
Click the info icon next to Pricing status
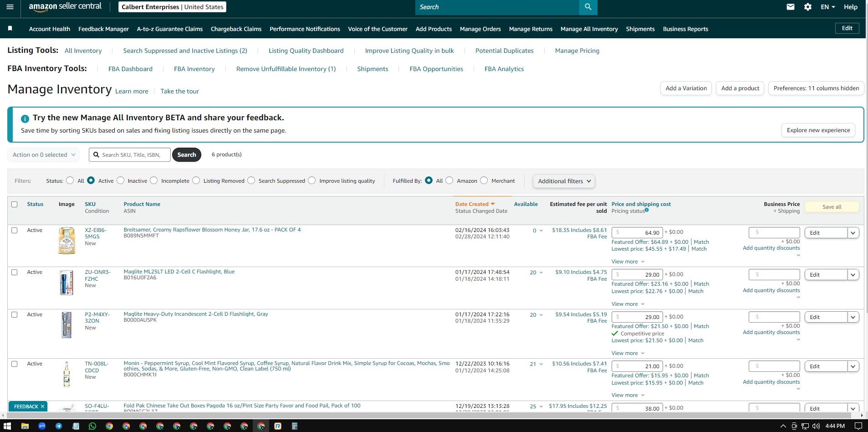point(647,210)
